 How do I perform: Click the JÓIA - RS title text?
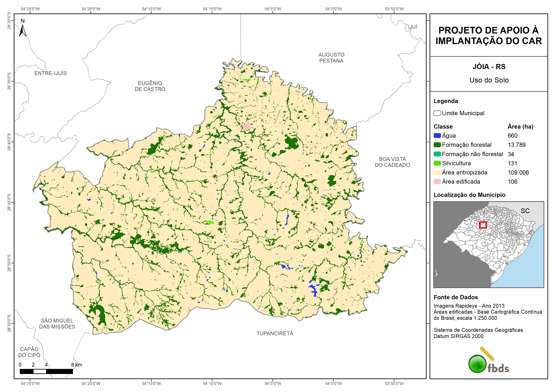coord(489,67)
